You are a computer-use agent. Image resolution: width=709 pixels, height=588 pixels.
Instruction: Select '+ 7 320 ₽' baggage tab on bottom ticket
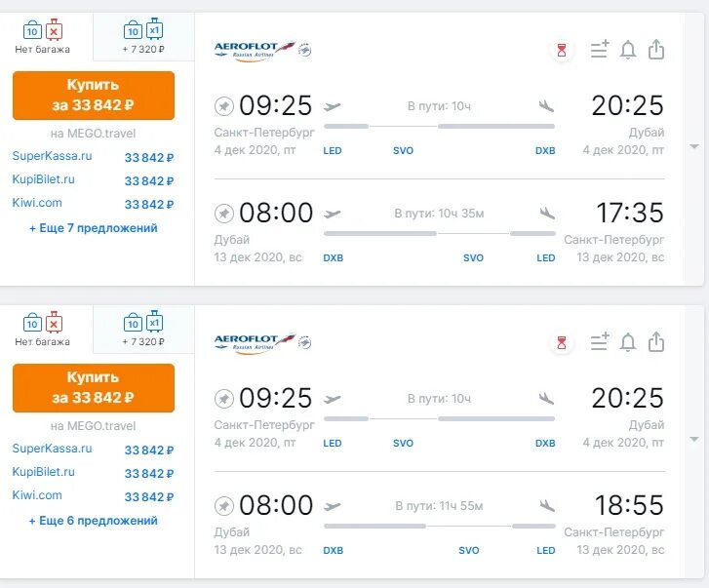coord(142,330)
